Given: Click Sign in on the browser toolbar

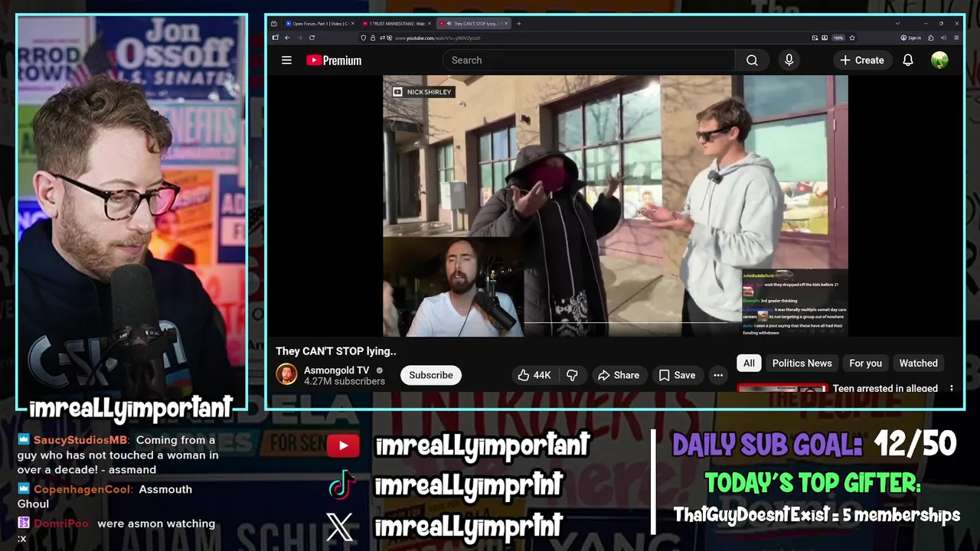Looking at the screenshot, I should pyautogui.click(x=910, y=37).
